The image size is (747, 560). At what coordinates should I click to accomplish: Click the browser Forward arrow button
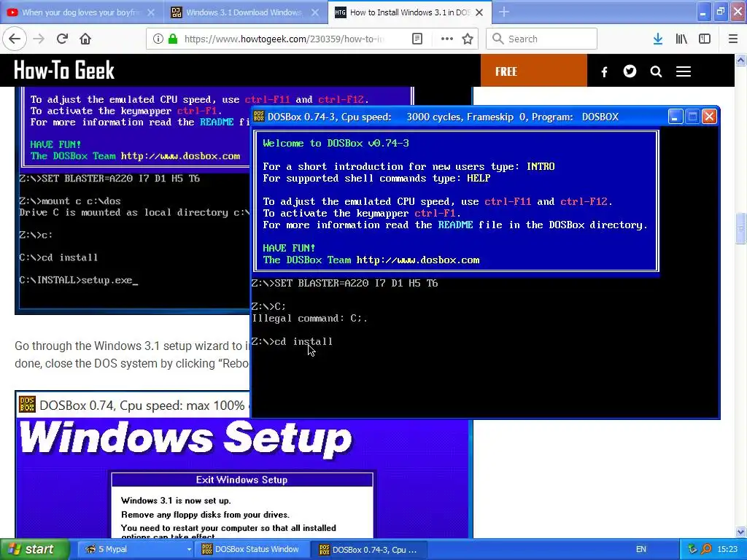point(39,39)
